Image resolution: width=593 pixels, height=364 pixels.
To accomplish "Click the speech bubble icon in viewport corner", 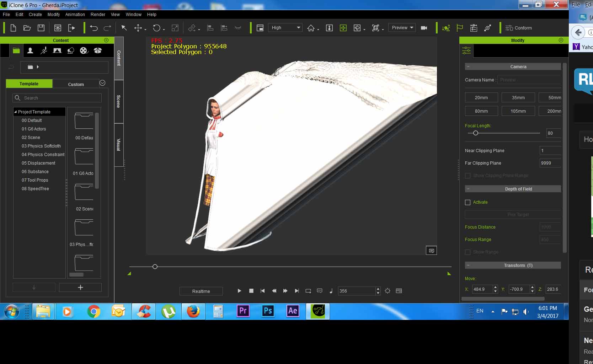I will coord(431,251).
